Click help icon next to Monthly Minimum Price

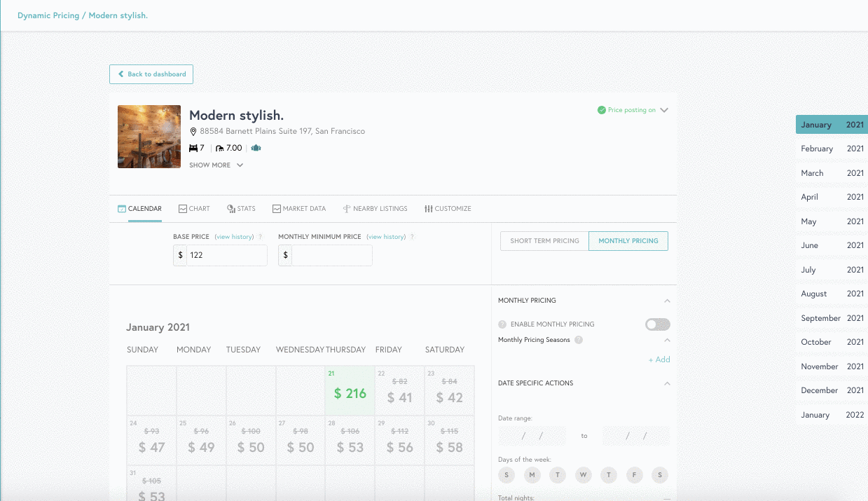click(x=413, y=237)
